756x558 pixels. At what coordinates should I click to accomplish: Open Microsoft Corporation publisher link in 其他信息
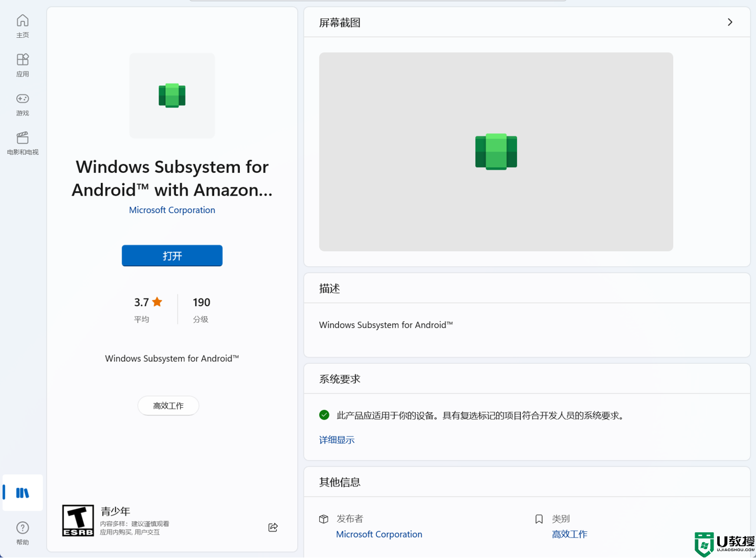pyautogui.click(x=379, y=534)
